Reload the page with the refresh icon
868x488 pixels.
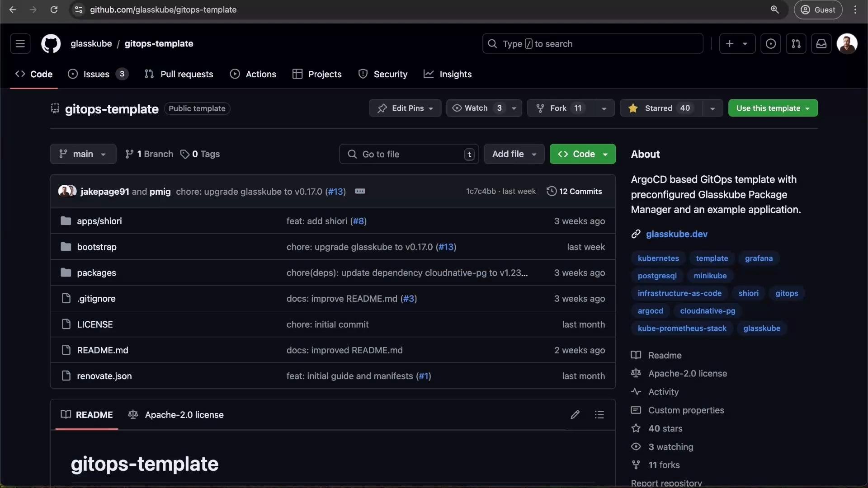pos(54,9)
